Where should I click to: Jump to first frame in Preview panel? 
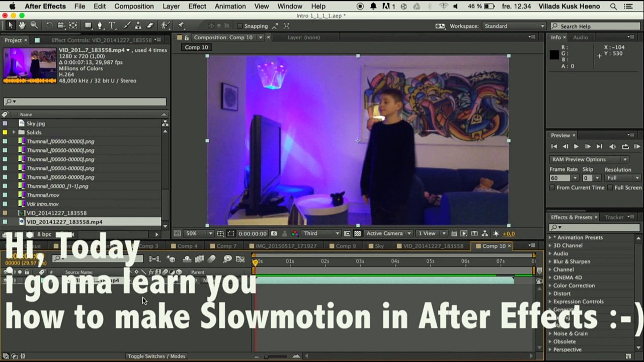pos(554,146)
